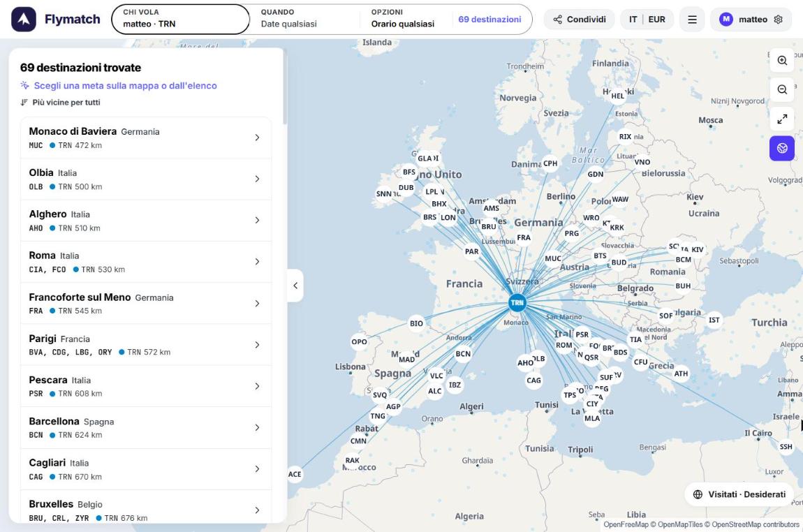Open the Visitati · Desiderati button
Image resolution: width=803 pixels, height=532 pixels.
pyautogui.click(x=740, y=494)
